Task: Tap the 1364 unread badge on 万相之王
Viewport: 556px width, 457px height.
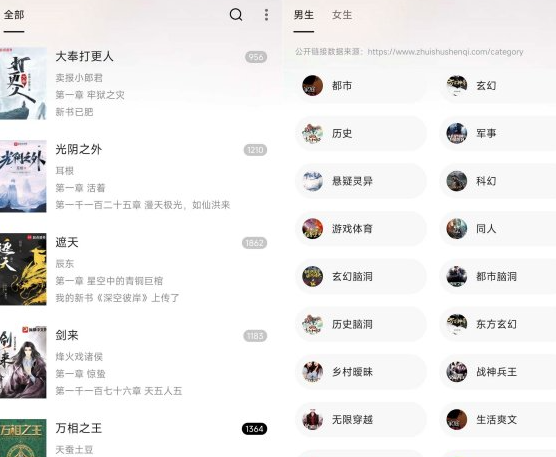Action: pos(254,429)
